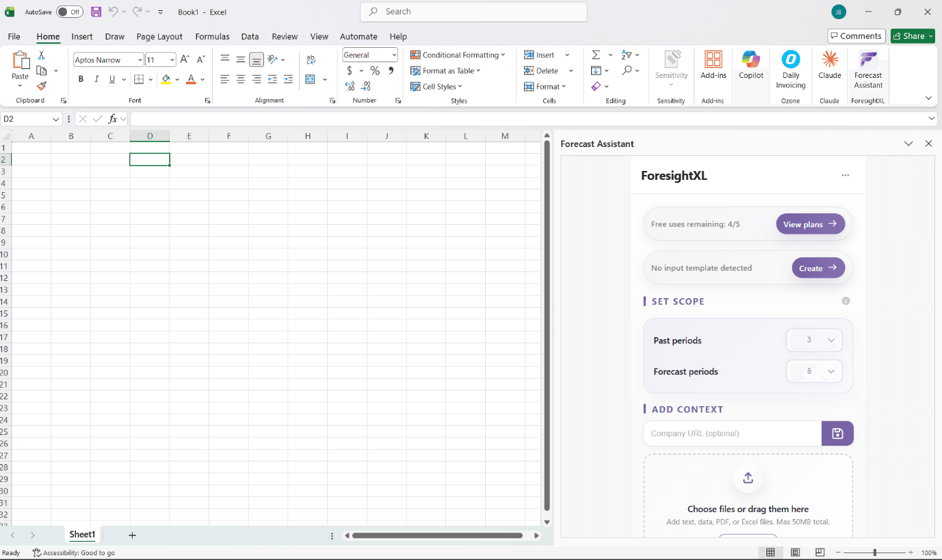Click the upload arrow icon

(x=748, y=478)
